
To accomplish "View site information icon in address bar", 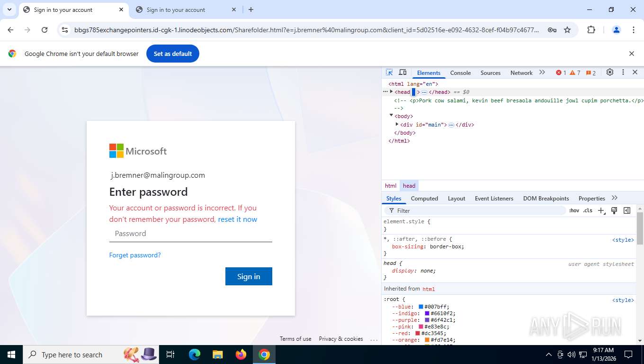I will [x=66, y=30].
